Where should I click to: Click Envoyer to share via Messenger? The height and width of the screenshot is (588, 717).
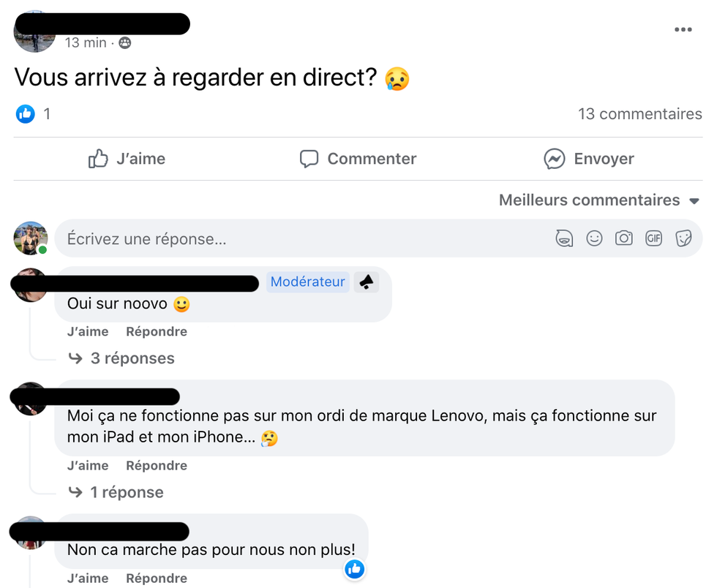pyautogui.click(x=589, y=159)
